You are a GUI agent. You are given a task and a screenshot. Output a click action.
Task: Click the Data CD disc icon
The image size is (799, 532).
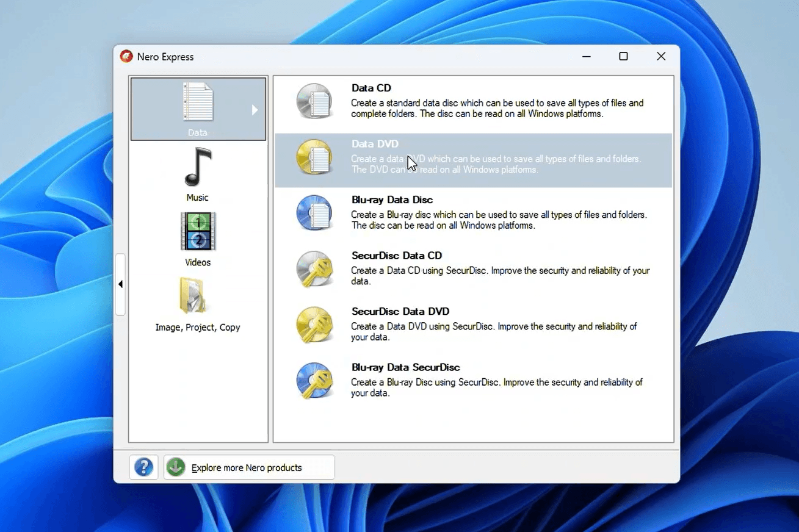[314, 101]
